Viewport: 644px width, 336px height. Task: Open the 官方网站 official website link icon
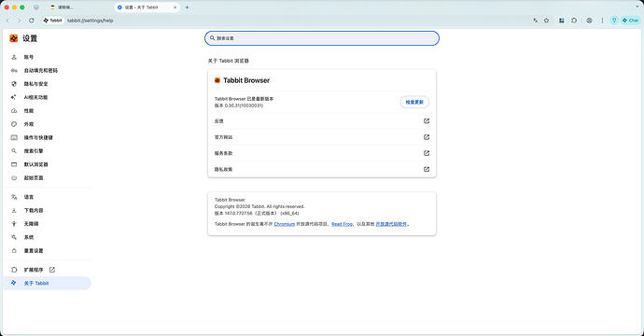click(427, 137)
